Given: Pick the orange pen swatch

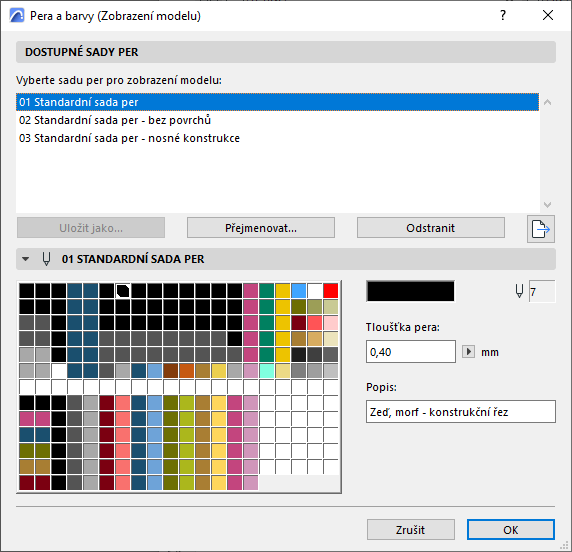Looking at the screenshot, I should pos(186,371).
